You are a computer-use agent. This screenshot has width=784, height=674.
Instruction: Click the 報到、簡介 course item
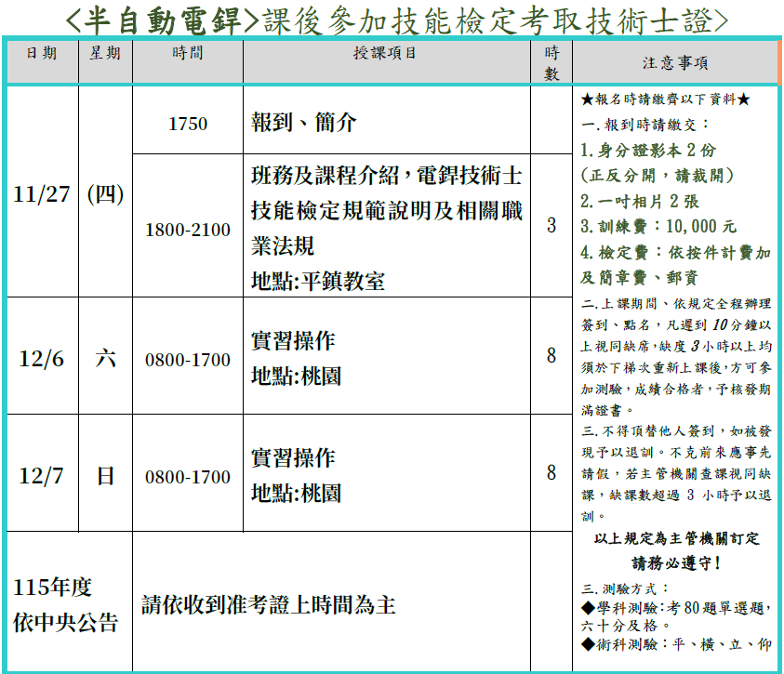tap(304, 123)
